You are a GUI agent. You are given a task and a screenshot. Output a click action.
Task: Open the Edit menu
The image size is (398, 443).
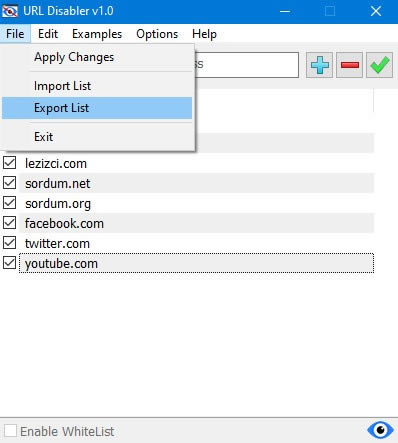48,34
